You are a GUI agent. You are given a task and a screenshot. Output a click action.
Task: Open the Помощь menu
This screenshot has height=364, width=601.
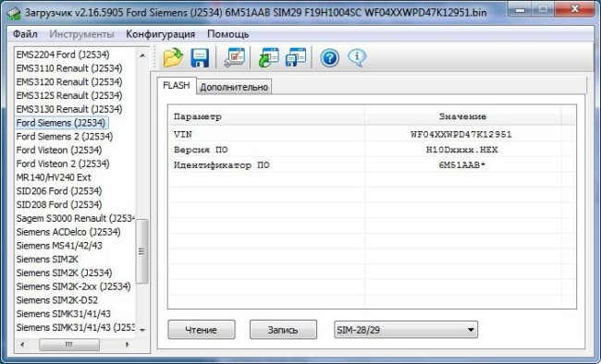[x=227, y=34]
